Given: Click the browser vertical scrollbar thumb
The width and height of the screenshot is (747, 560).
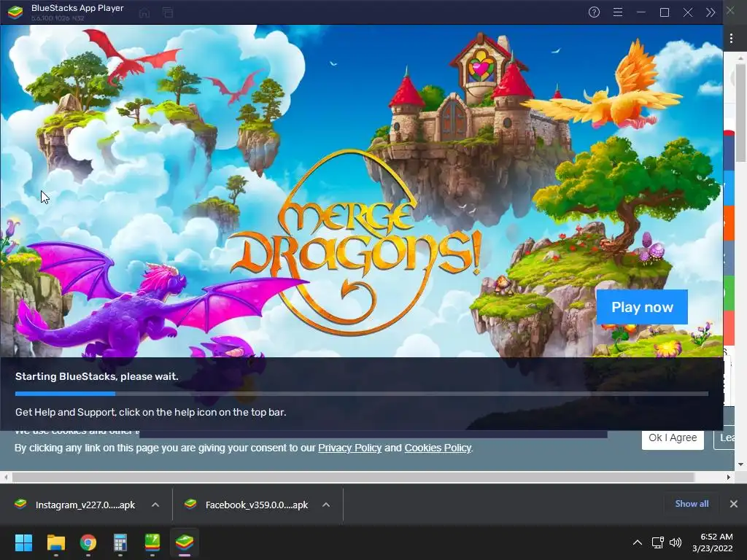Looking at the screenshot, I should 740,113.
